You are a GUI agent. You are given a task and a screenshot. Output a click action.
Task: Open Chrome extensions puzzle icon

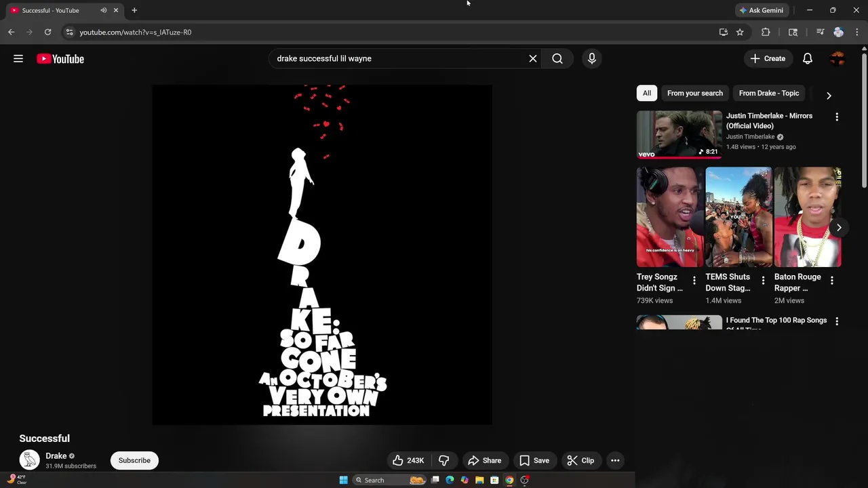pyautogui.click(x=766, y=32)
